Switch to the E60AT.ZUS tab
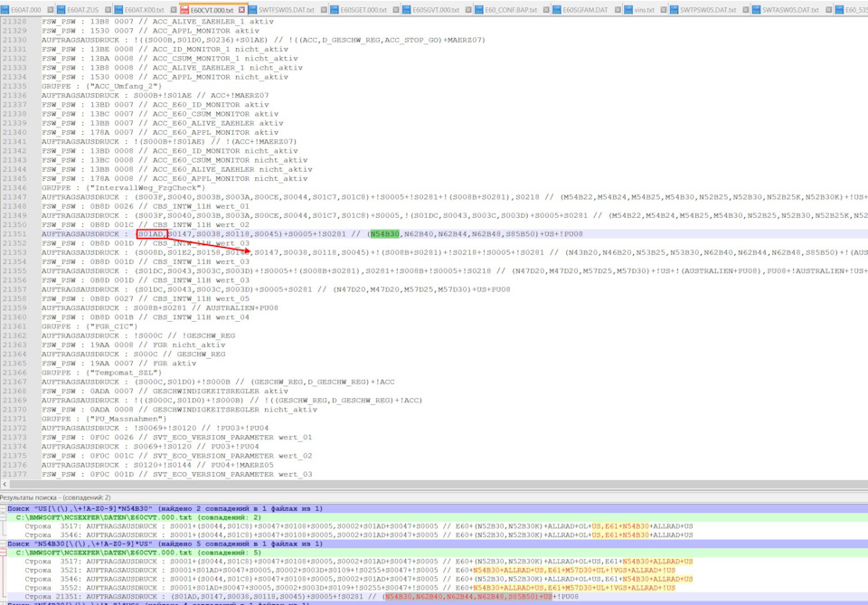This screenshot has width=868, height=605. click(x=82, y=10)
